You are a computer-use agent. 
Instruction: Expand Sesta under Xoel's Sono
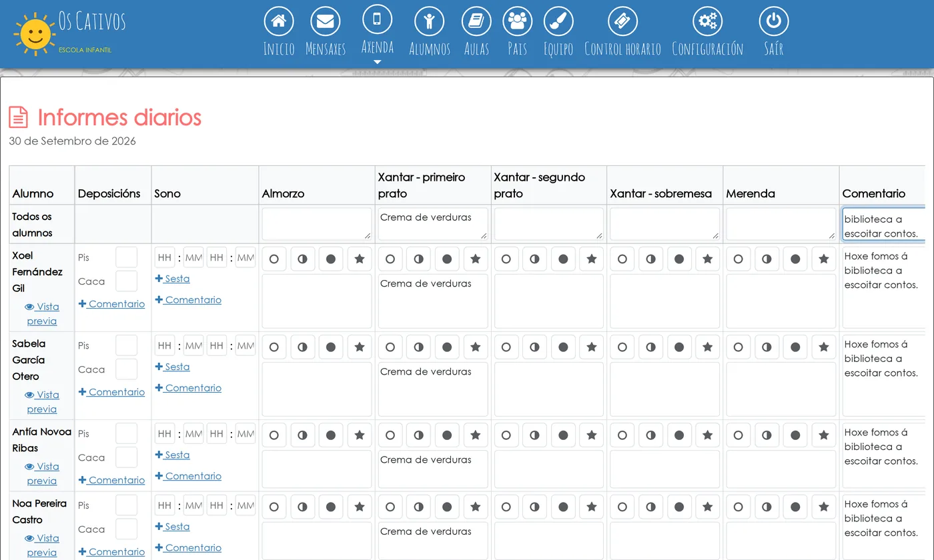[172, 279]
